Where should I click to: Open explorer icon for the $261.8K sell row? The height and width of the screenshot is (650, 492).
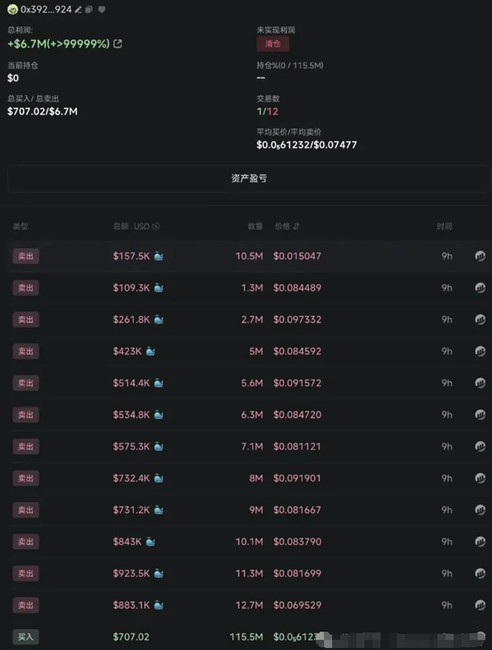click(x=480, y=319)
